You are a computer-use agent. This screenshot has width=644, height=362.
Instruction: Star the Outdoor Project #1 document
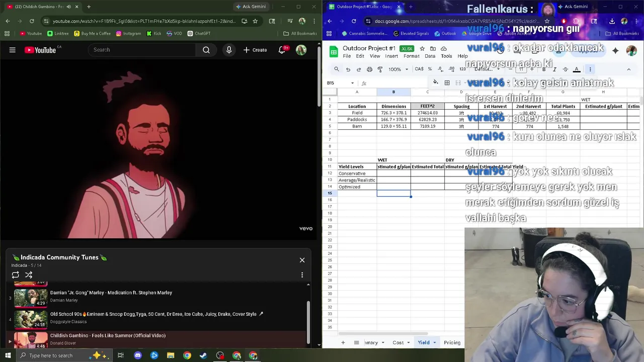pyautogui.click(x=422, y=49)
